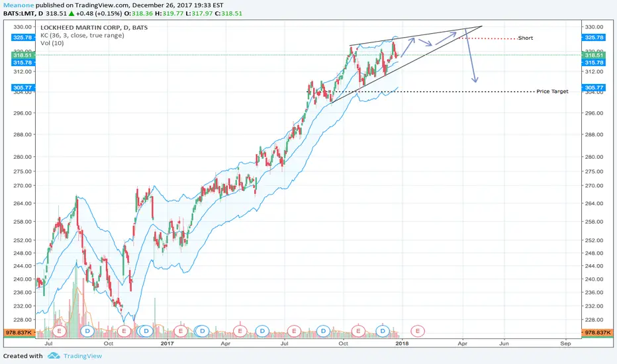Click the 2018 label on time axis
The image size is (617, 364).
(402, 343)
